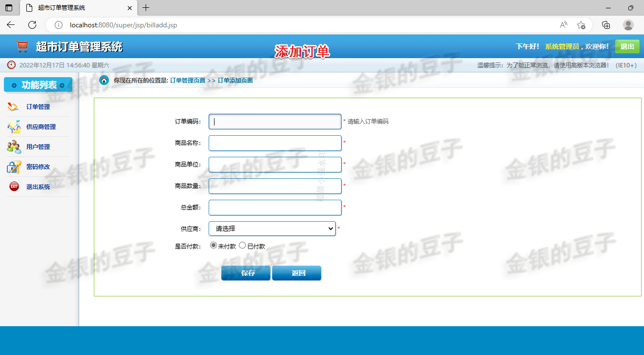
Task: Open the 订单管理页面 breadcrumb link
Action: tap(188, 80)
